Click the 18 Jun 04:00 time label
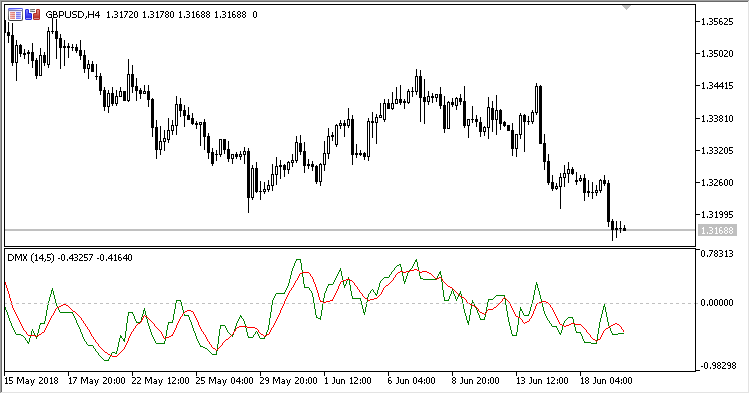 pos(606,381)
